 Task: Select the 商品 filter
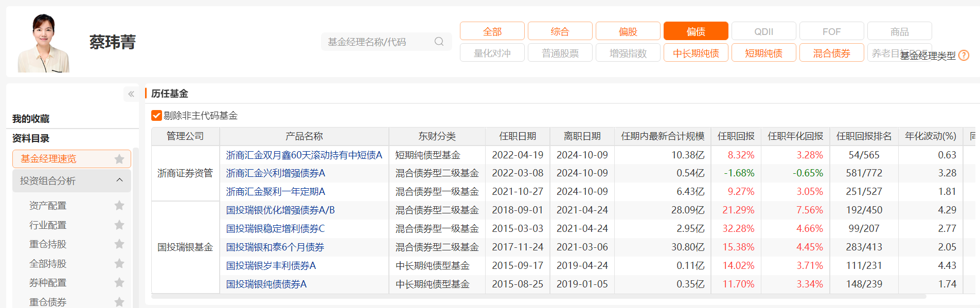(x=900, y=31)
